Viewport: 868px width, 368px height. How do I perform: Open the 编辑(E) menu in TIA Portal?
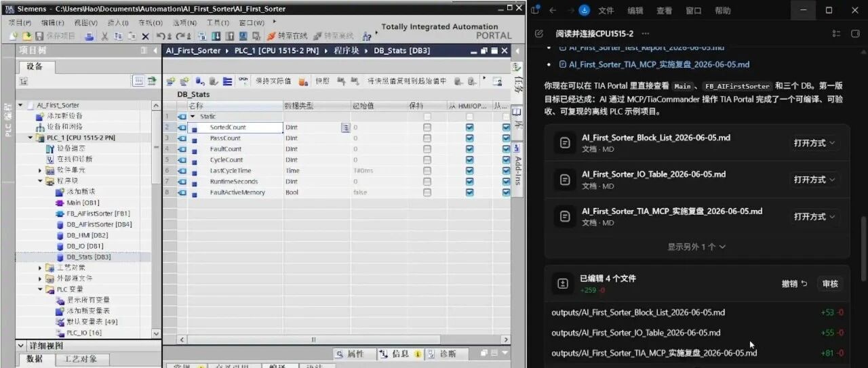52,23
